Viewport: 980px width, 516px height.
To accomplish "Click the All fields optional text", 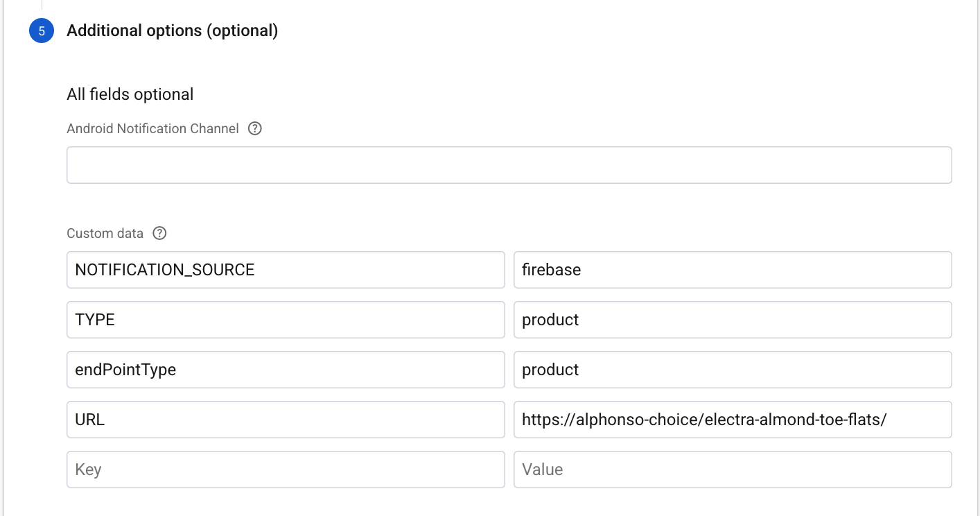I will [x=130, y=94].
